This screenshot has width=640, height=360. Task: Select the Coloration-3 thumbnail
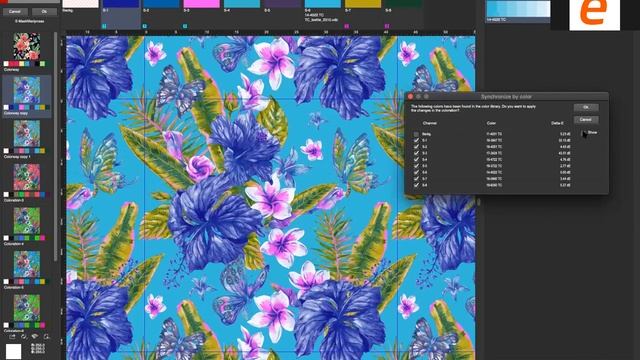point(27,177)
